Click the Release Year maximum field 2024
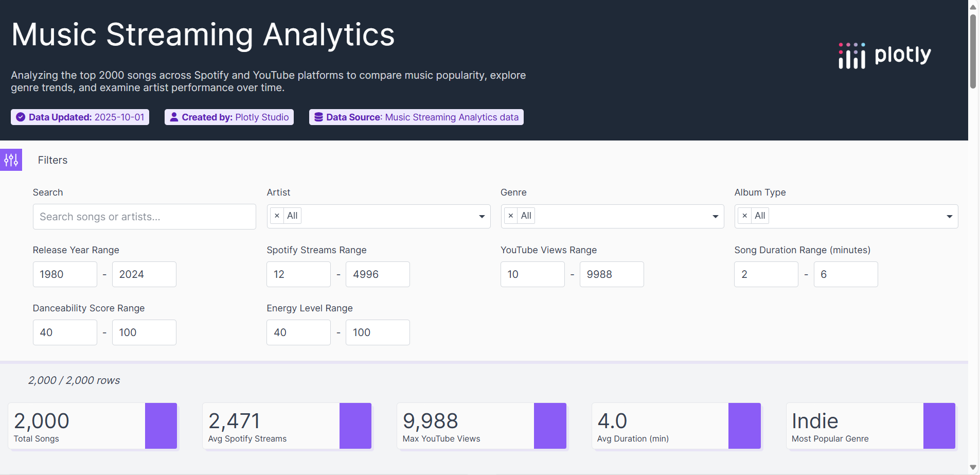 pyautogui.click(x=144, y=274)
